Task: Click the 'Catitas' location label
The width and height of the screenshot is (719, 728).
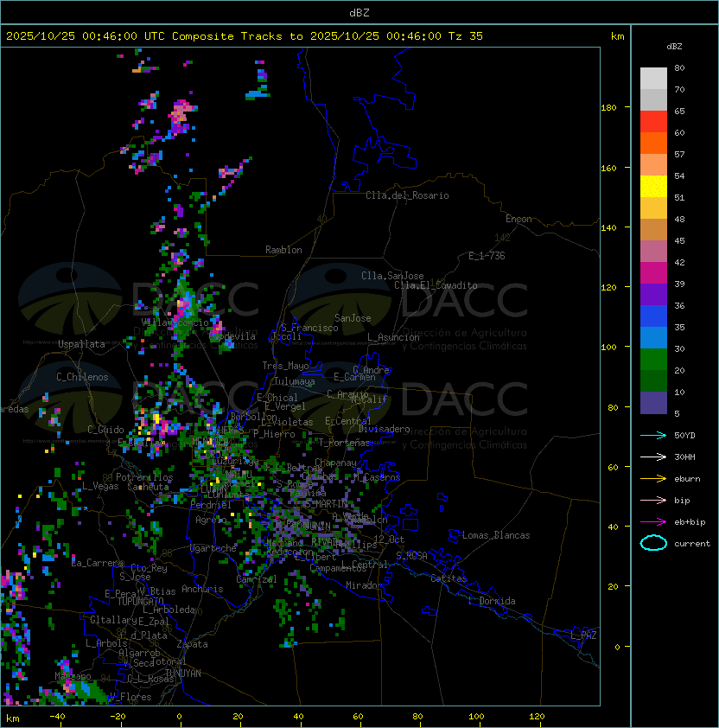Action: pos(449,578)
